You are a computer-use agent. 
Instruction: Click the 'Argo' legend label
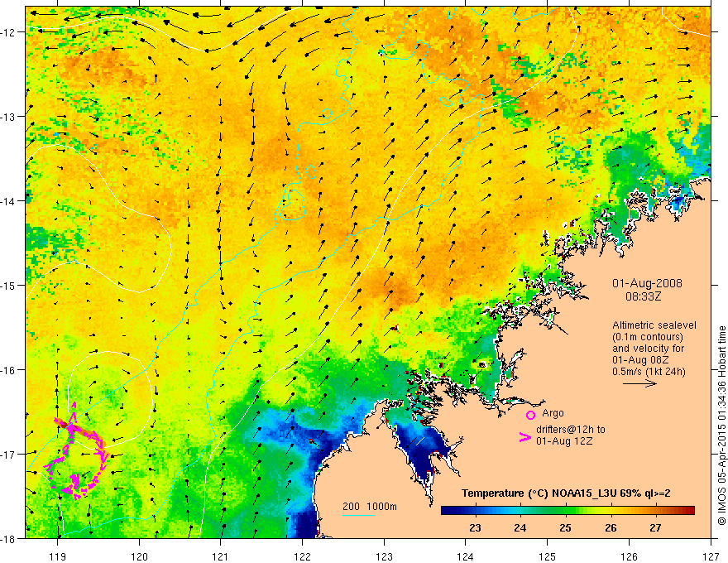553,413
